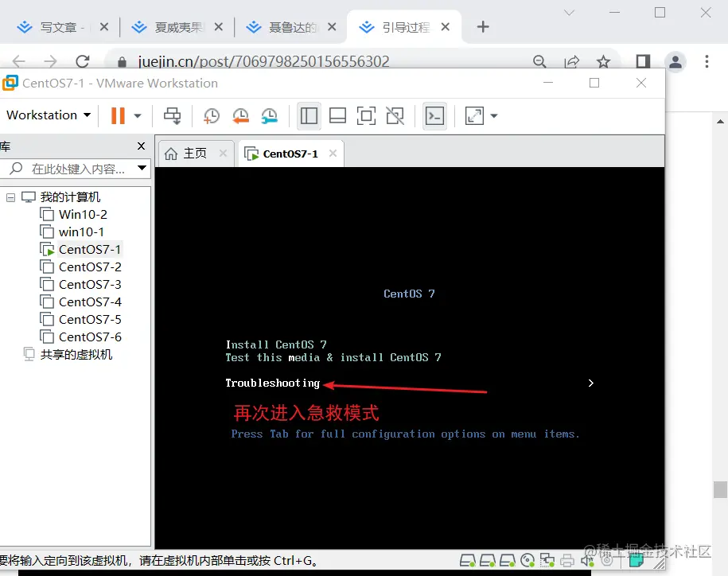728x576 pixels.
Task: Close the 主页 tab
Action: tap(224, 154)
